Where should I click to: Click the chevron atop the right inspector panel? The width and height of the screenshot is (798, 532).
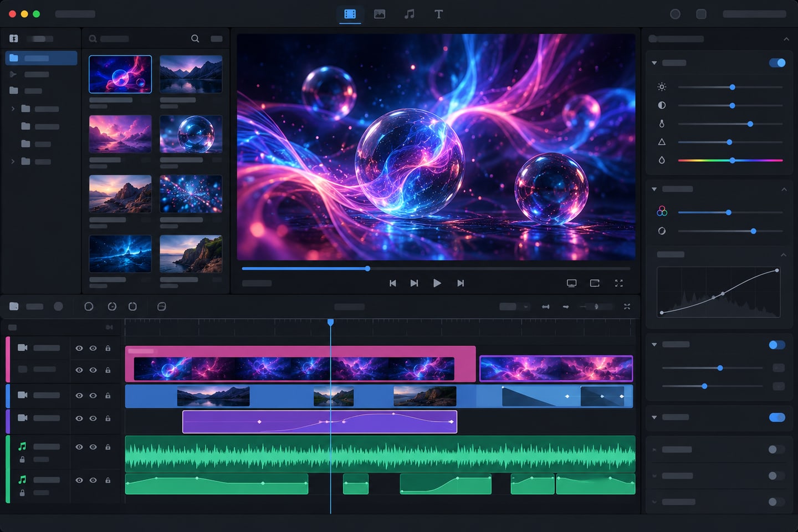click(786, 39)
